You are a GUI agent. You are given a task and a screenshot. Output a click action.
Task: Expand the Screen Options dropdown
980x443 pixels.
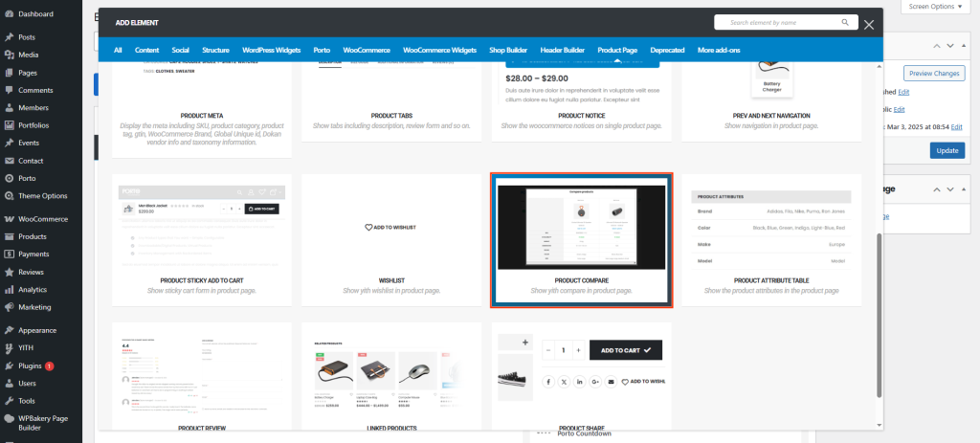pos(941,6)
